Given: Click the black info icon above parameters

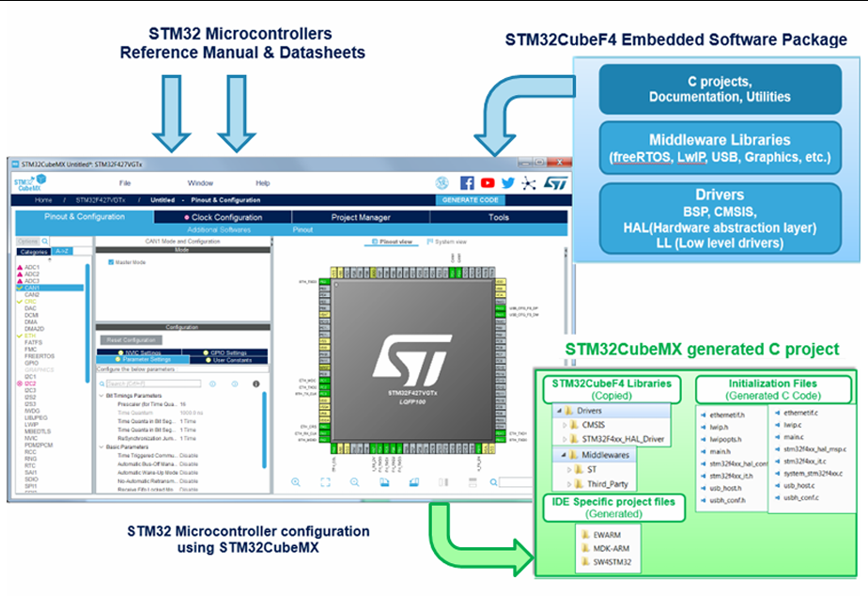Looking at the screenshot, I should coord(256,384).
